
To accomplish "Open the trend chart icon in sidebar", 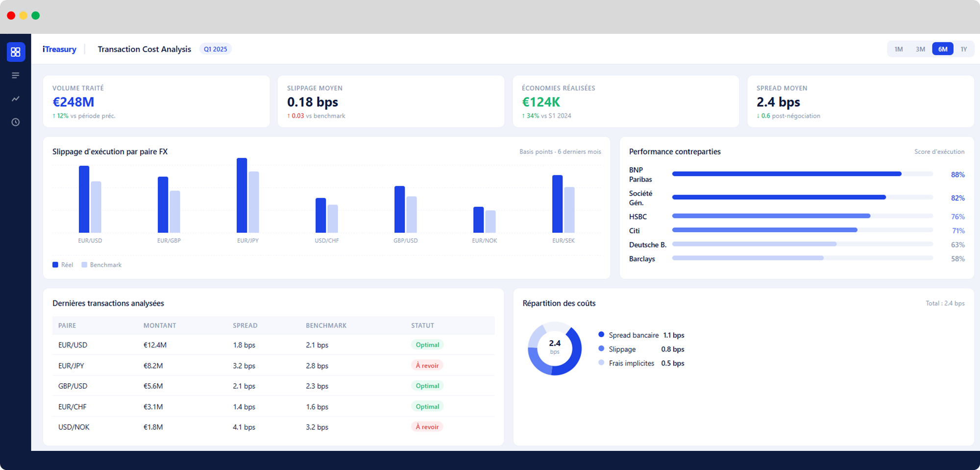I will [16, 99].
